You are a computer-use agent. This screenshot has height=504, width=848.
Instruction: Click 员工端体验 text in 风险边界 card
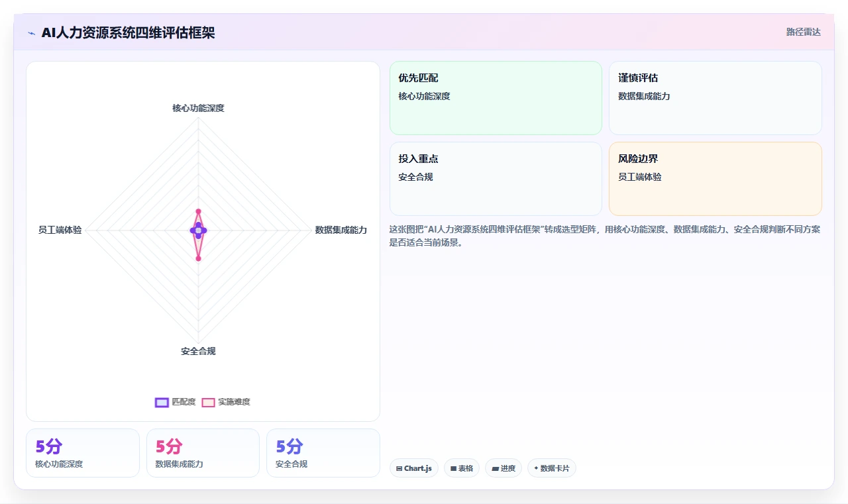tap(639, 177)
